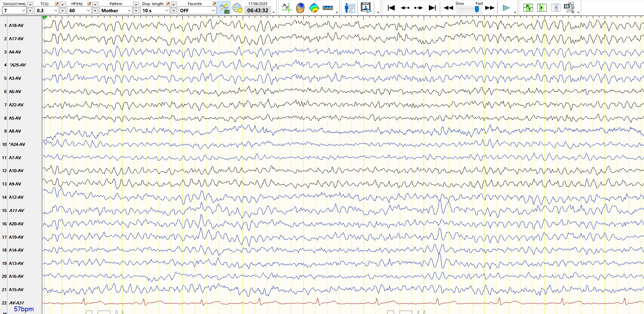The height and width of the screenshot is (314, 644).
Task: Open the 3D head voltage map
Action: 300,8
